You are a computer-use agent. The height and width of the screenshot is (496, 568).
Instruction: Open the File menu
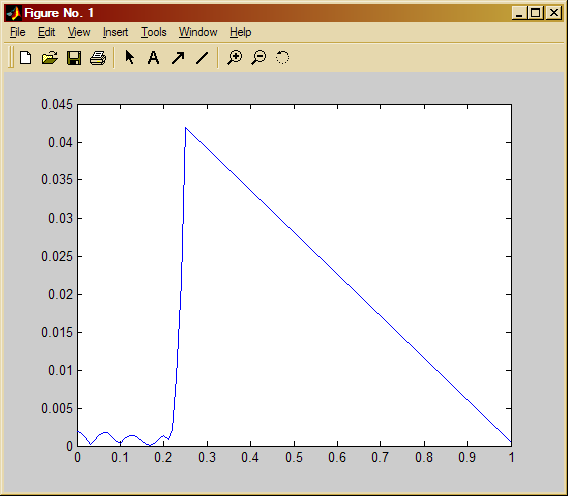(18, 32)
